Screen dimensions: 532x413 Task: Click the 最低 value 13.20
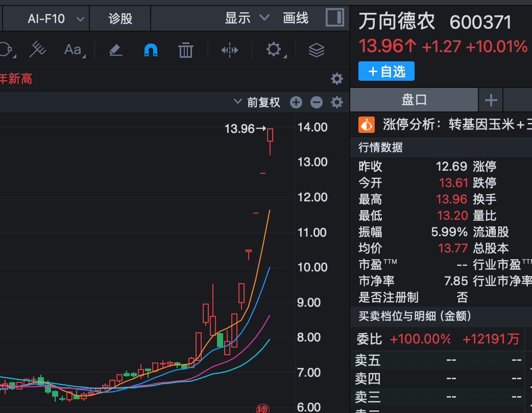tap(452, 215)
